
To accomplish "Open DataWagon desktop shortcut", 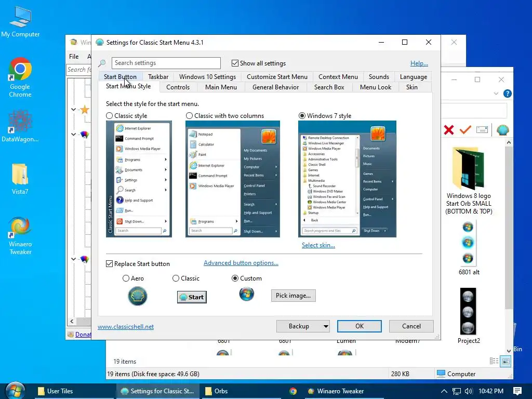I will click(20, 126).
